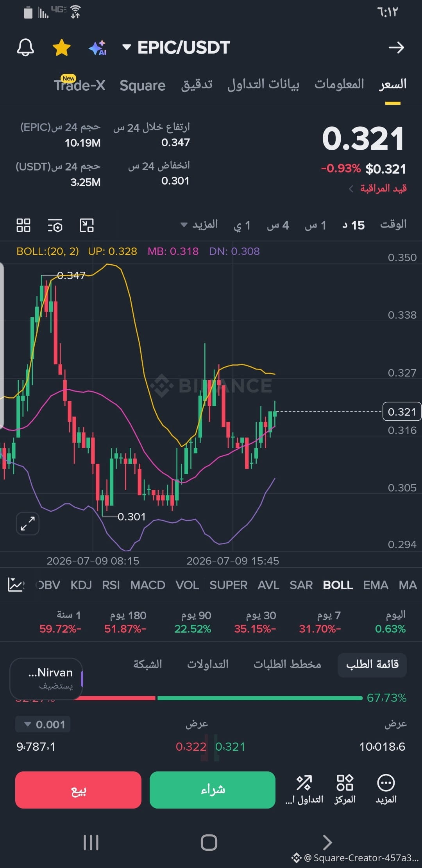Switch to the Square tab
Image resolution: width=422 pixels, height=868 pixels.
(143, 85)
